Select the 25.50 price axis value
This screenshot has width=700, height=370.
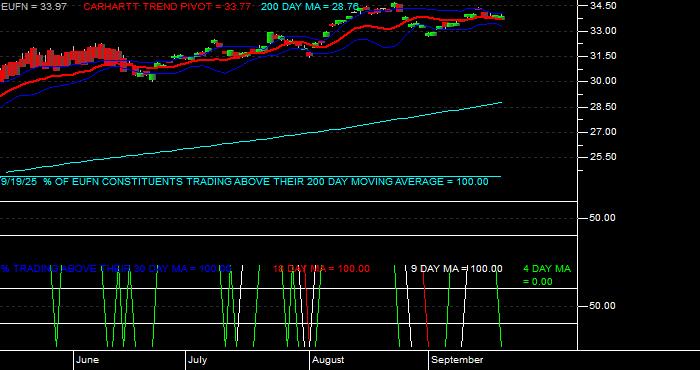coord(603,157)
